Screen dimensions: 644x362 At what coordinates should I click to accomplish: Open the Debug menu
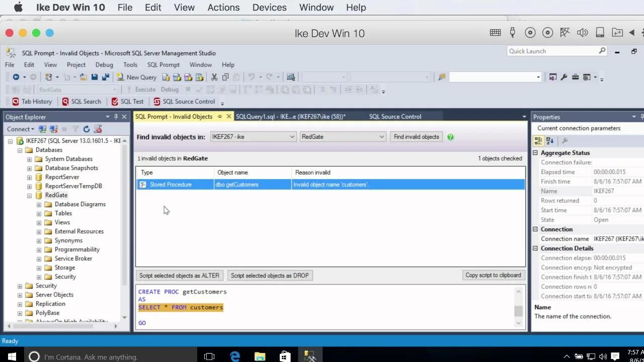104,65
